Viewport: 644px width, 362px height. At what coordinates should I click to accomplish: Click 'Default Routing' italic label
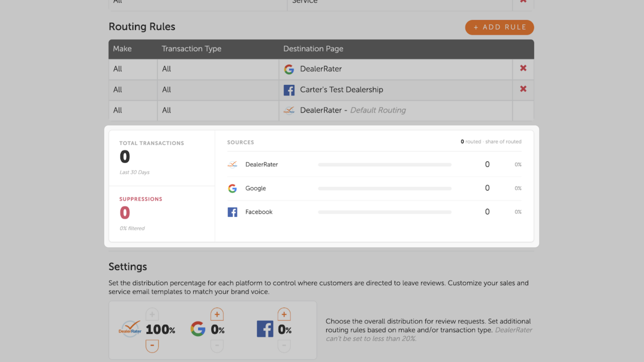click(x=378, y=110)
